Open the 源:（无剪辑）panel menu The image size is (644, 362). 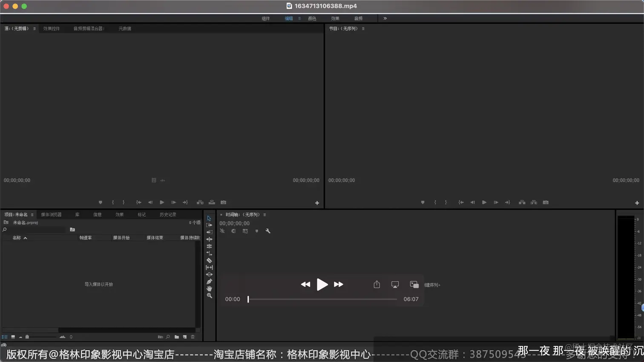[x=34, y=29]
